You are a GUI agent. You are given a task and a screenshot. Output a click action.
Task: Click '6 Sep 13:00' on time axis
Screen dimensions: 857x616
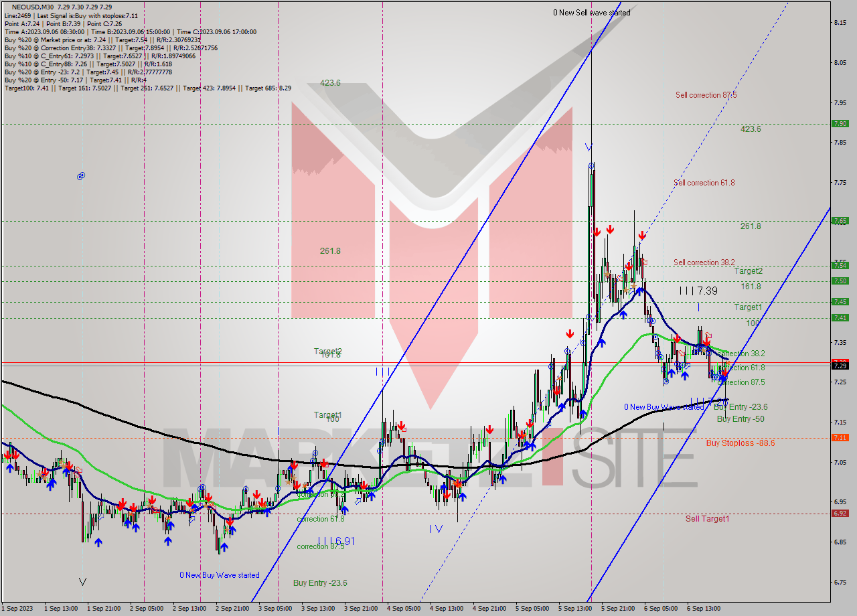coord(704,609)
